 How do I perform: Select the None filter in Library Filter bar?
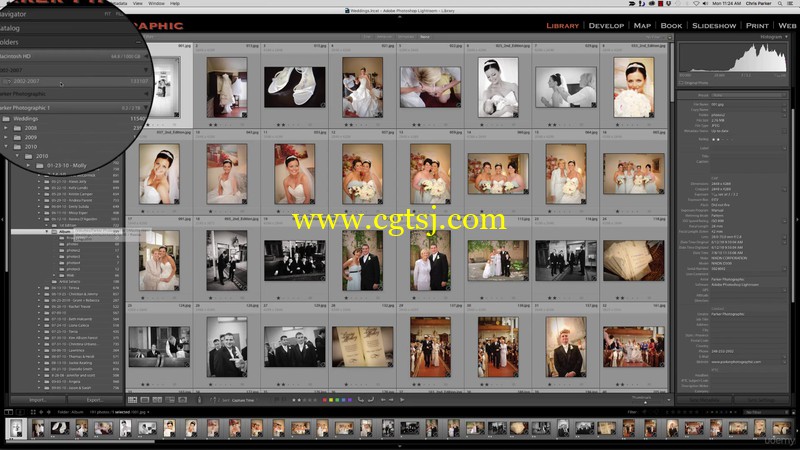(424, 37)
